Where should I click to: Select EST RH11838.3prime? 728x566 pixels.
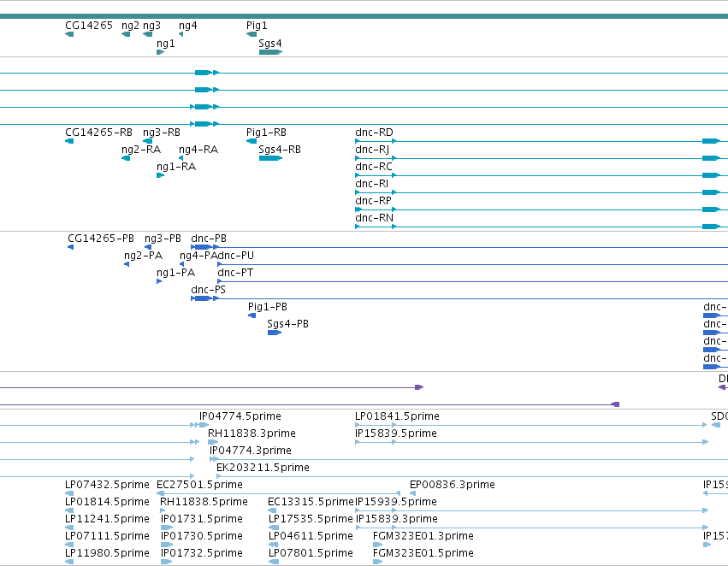pos(252,433)
